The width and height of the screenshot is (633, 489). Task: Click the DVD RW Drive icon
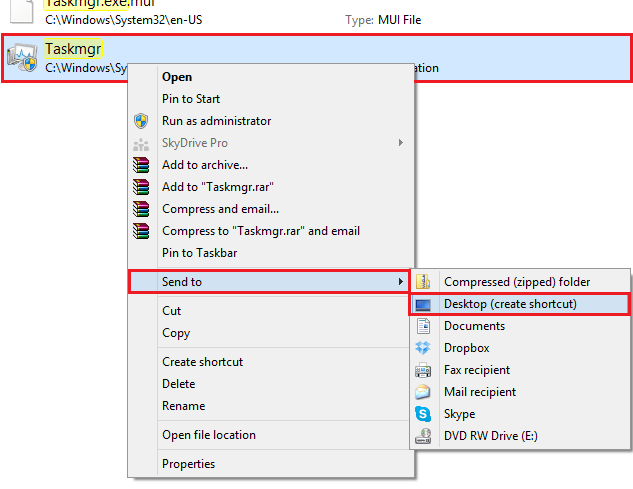click(x=423, y=436)
